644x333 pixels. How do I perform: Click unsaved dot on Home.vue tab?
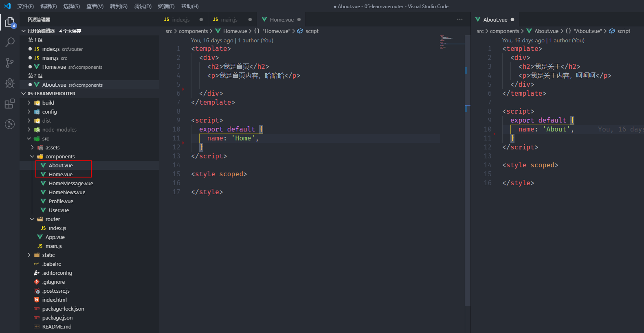[x=299, y=20]
